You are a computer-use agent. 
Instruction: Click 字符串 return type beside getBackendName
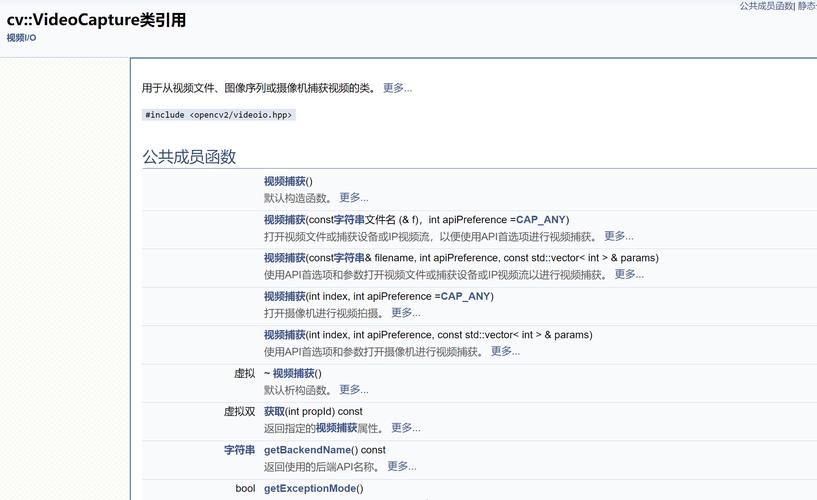pos(240,450)
